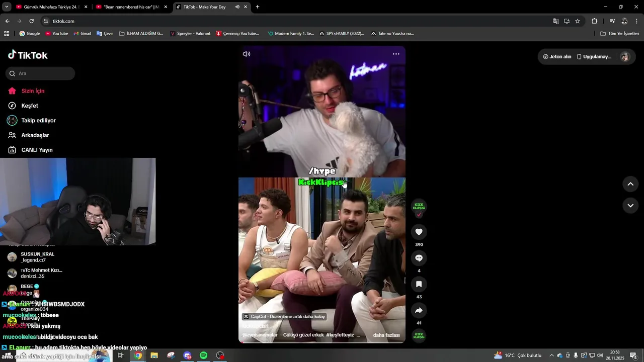Screen dimensions: 644x362
Task: Mute the TikTok video sound
Action: [x=247, y=54]
